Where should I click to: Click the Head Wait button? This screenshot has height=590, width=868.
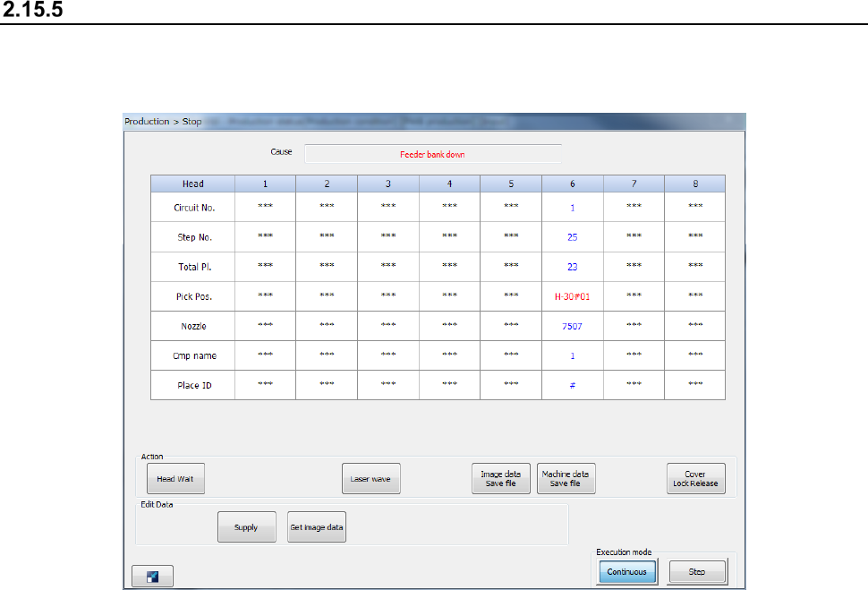[175, 479]
